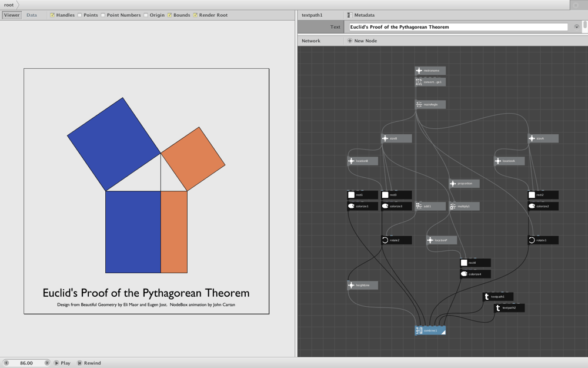Increase the frame number with right stepper arrow
The height and width of the screenshot is (368, 588).
click(47, 363)
